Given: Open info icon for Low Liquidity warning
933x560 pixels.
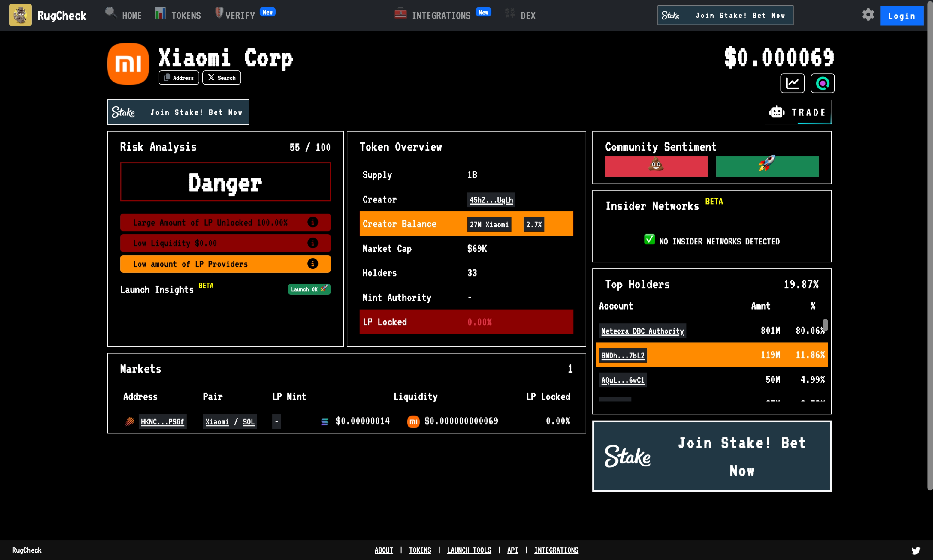Looking at the screenshot, I should (x=312, y=243).
